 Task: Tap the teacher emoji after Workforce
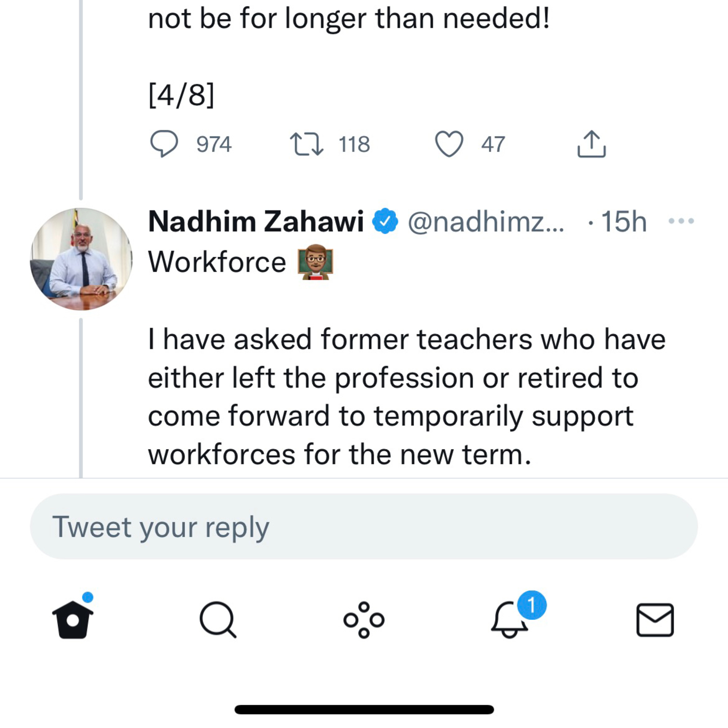click(x=315, y=262)
